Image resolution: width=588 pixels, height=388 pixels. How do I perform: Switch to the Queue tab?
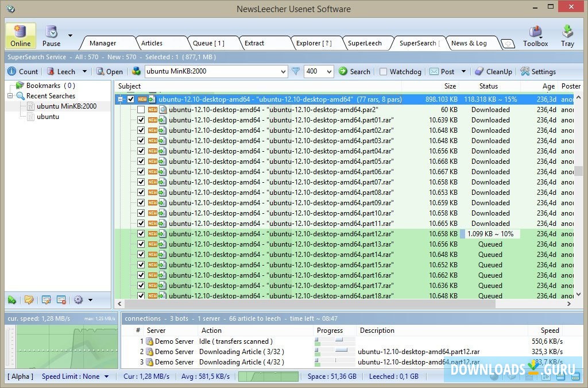pyautogui.click(x=208, y=43)
